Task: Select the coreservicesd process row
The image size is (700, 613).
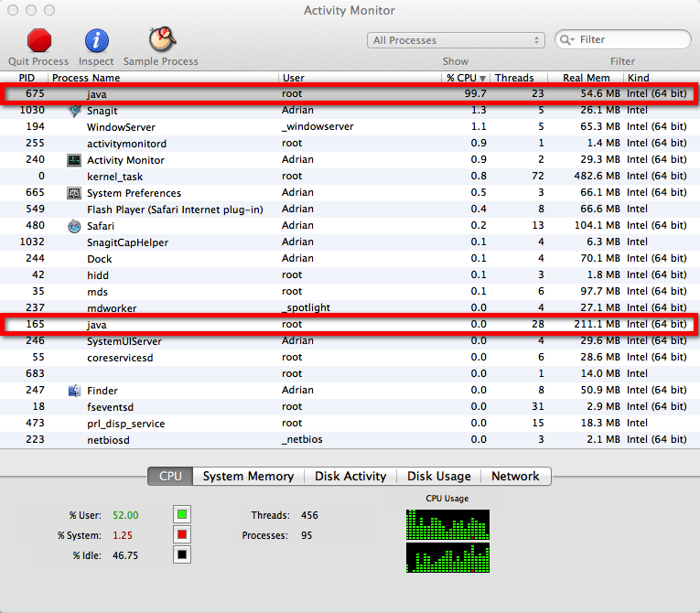Action: coord(350,358)
